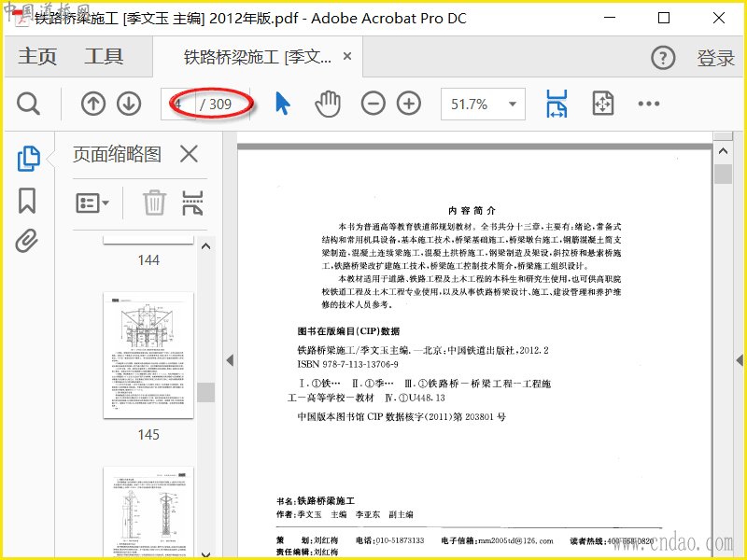Zoom out with the minus button
747x560 pixels.
coord(373,104)
